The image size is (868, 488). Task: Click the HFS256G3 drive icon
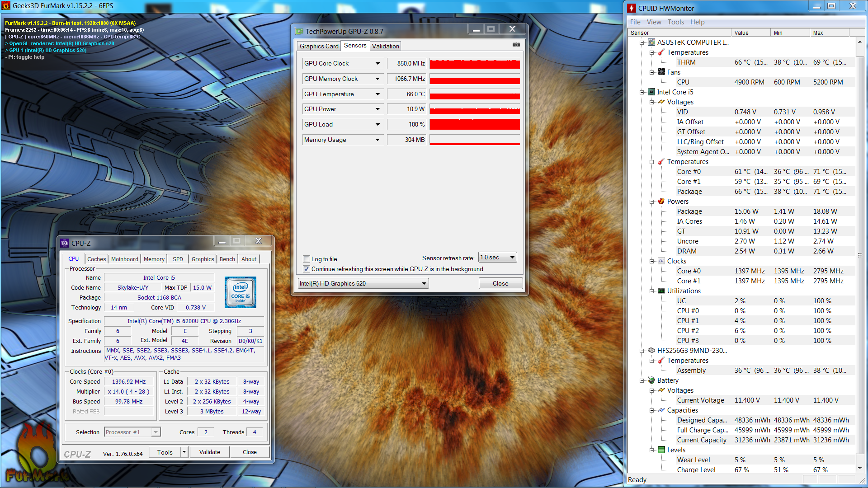(x=651, y=351)
